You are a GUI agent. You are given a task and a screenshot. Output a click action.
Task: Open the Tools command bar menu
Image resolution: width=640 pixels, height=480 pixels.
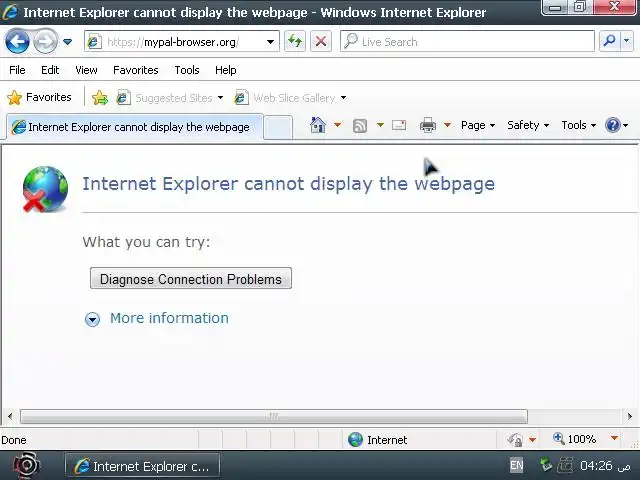click(579, 125)
